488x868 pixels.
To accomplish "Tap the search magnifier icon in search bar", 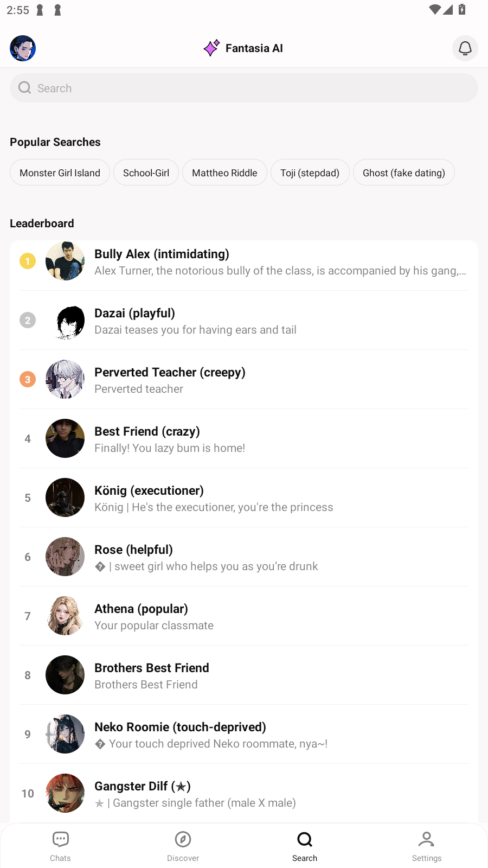I will tap(25, 88).
